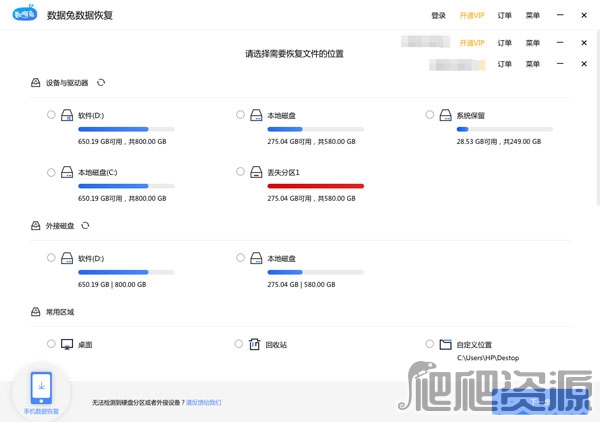Select the 回收站 radio button
Viewport: 600px width, 422px height.
pyautogui.click(x=239, y=344)
